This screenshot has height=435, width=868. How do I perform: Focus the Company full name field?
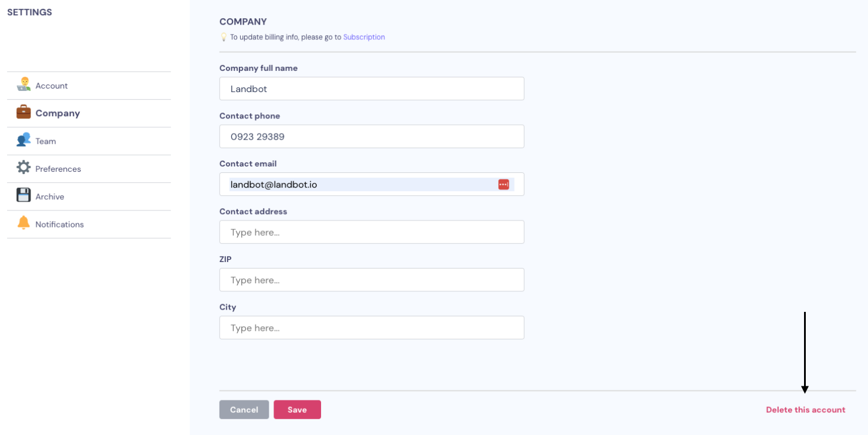coord(371,89)
